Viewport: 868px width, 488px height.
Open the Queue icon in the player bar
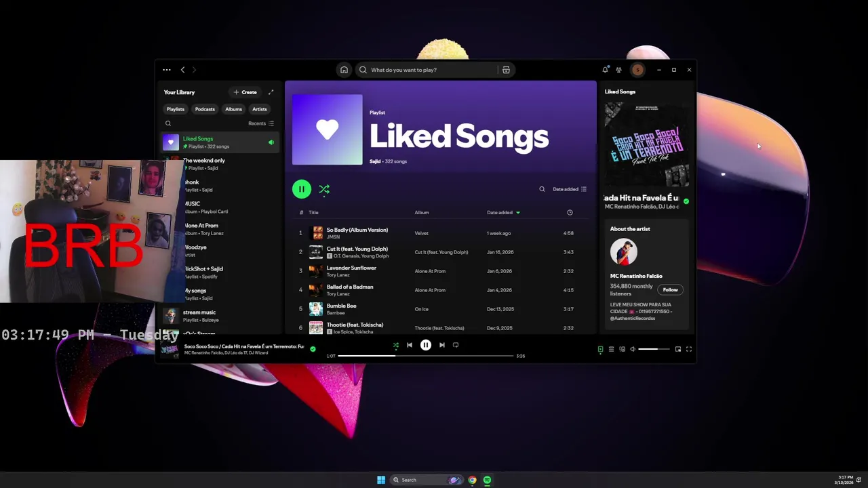click(611, 349)
